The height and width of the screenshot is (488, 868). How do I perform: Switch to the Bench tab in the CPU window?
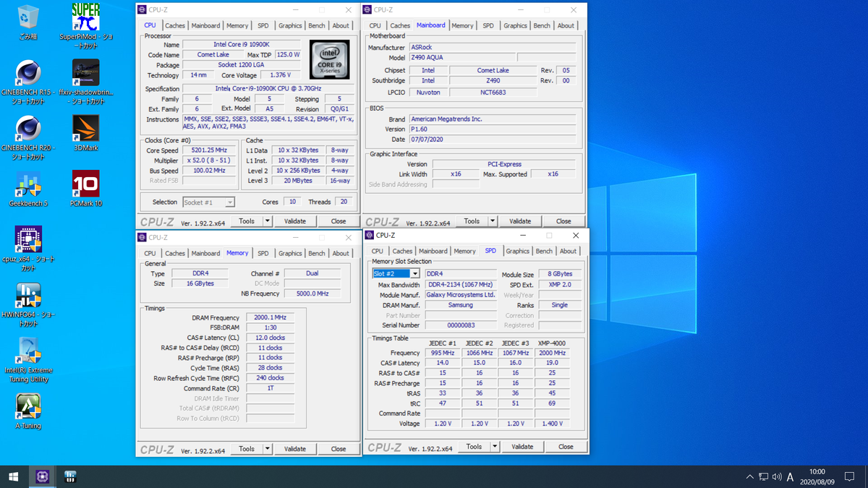coord(317,25)
